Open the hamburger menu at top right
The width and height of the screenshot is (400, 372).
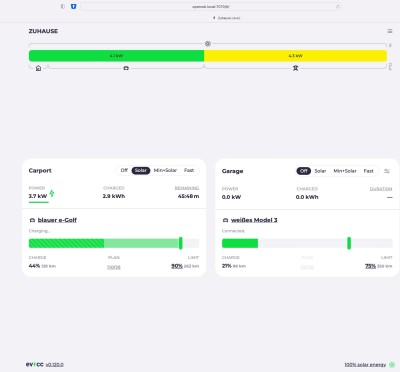390,31
